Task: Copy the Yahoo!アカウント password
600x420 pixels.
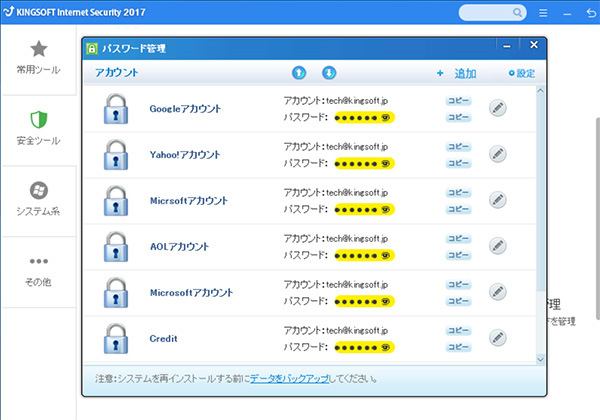Action: [458, 163]
